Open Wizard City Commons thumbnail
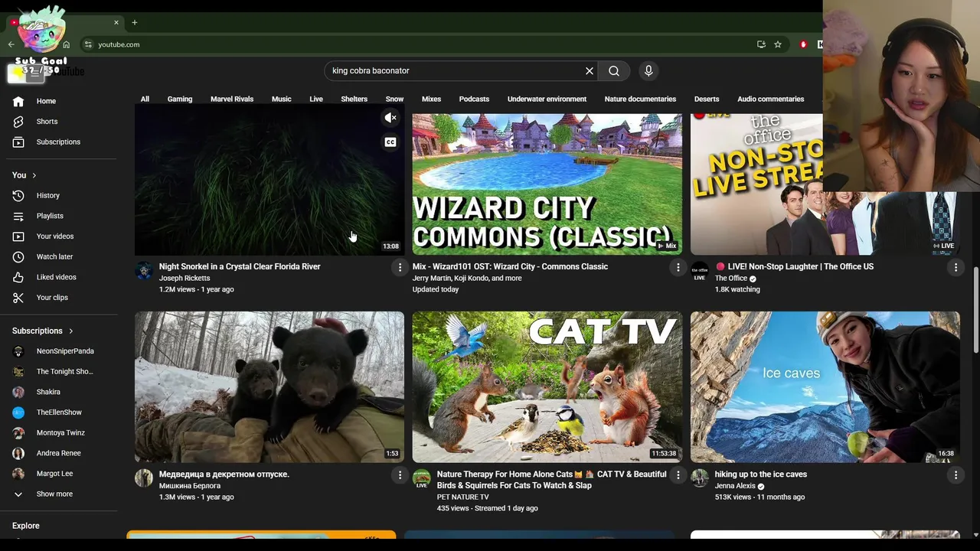Screen dimensions: 980x551 547,184
